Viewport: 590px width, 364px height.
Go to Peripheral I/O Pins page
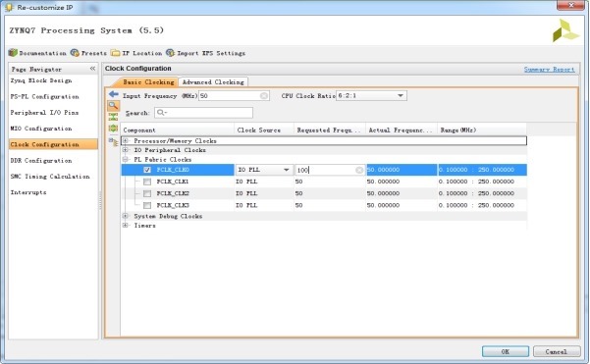click(x=44, y=113)
